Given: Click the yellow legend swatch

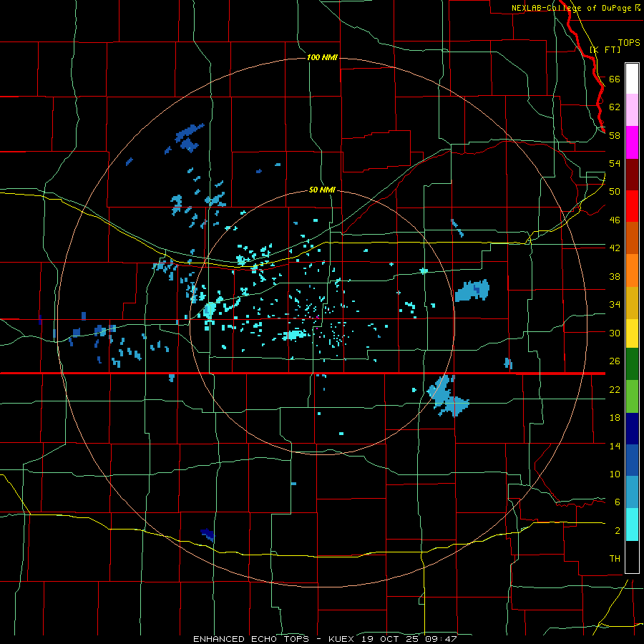Looking at the screenshot, I should (632, 333).
